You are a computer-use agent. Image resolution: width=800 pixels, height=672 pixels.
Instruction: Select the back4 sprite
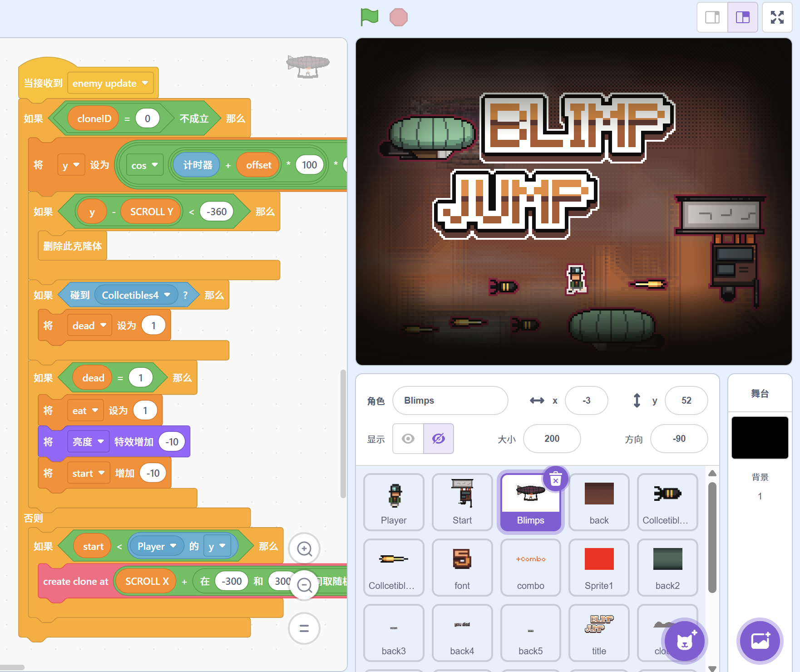pos(462,632)
